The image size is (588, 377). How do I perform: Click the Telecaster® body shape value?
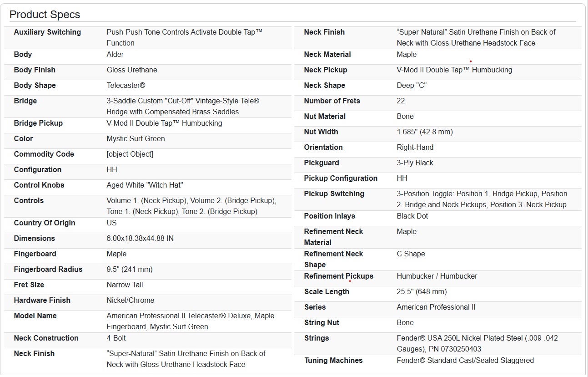coord(126,86)
